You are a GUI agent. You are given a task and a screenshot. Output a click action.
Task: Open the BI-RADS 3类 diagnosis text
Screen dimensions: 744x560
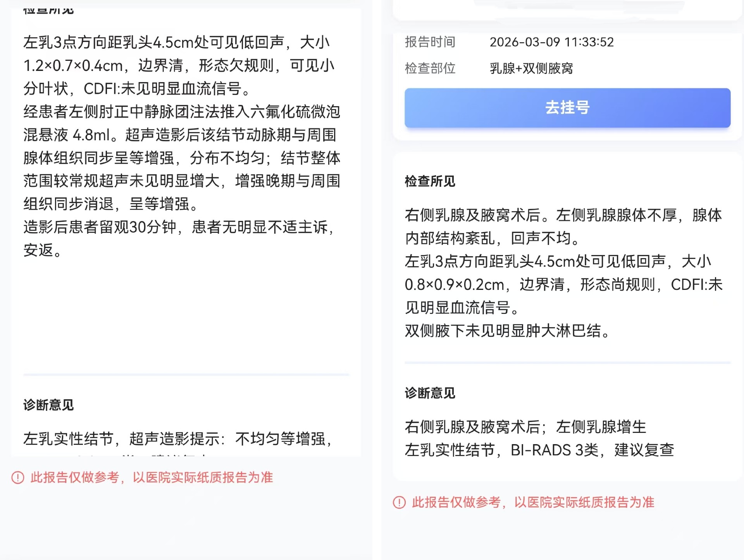tap(540, 450)
